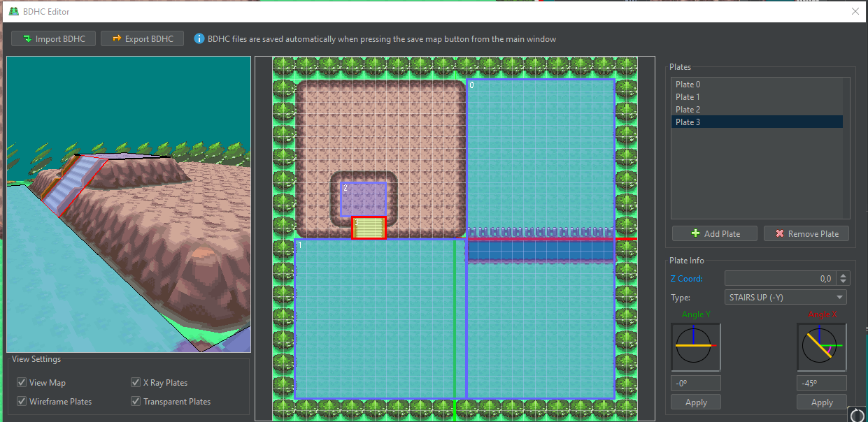Image resolution: width=868 pixels, height=422 pixels.
Task: Toggle the X Ray Plates checkbox
Action: point(136,383)
